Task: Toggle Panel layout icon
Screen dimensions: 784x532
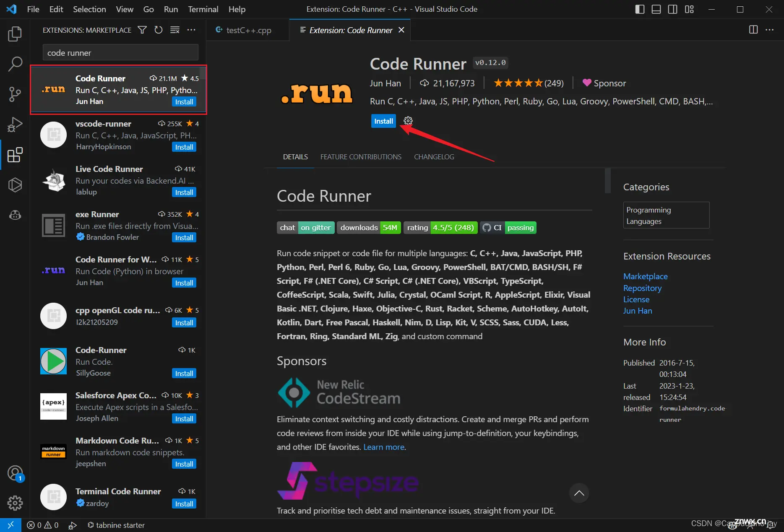Action: pos(656,9)
